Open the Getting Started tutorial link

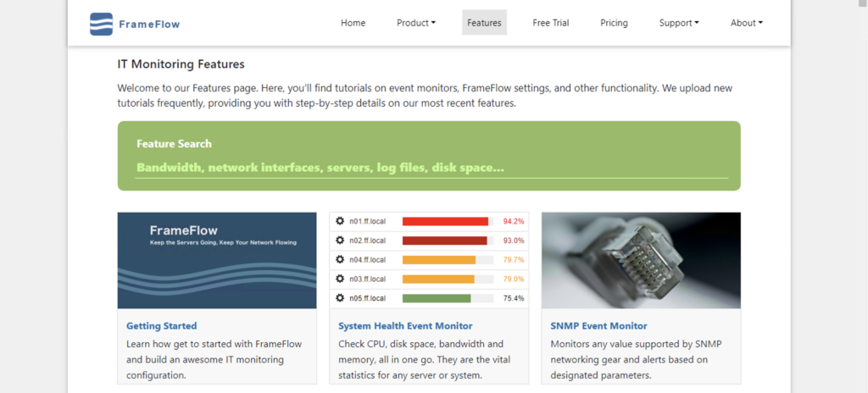(x=162, y=326)
